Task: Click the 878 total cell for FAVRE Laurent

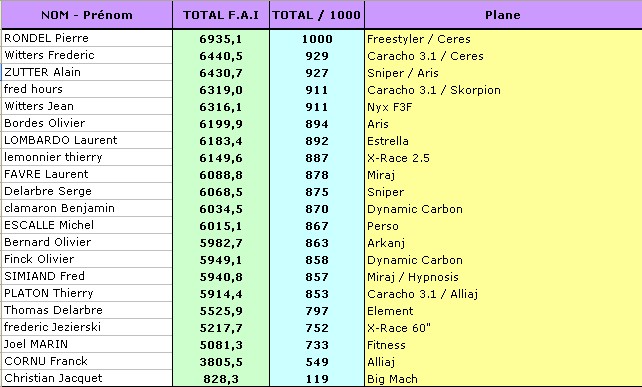Action: coord(316,174)
